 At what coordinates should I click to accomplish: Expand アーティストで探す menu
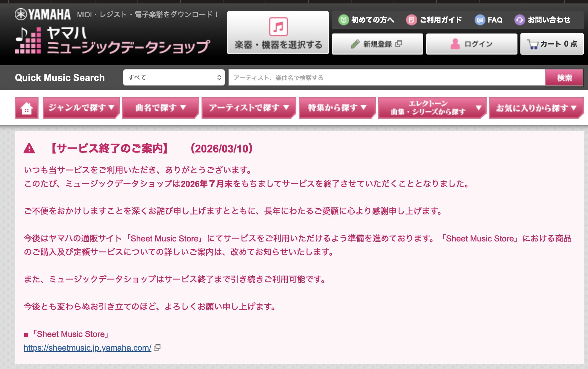point(249,108)
